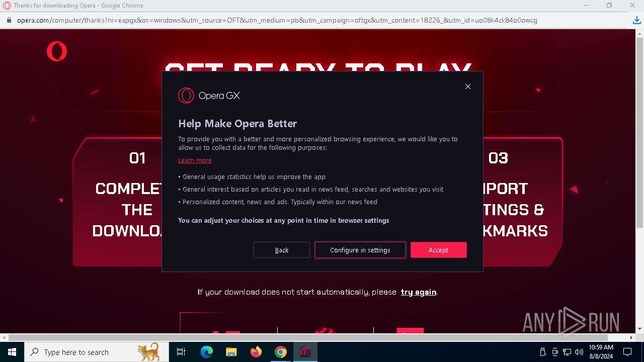This screenshot has height=362, width=644.
Task: Click the page's vertical scrollbar thumb
Action: (x=640, y=132)
